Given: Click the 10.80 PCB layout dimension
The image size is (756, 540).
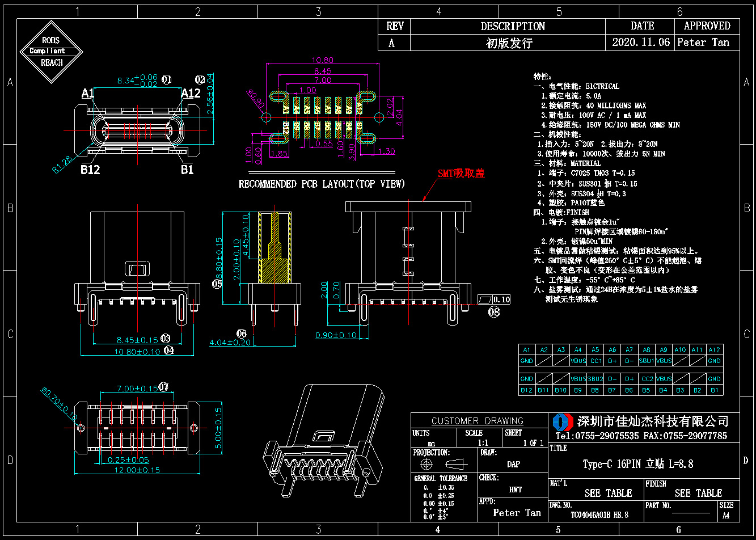Looking at the screenshot, I should pyautogui.click(x=323, y=60).
